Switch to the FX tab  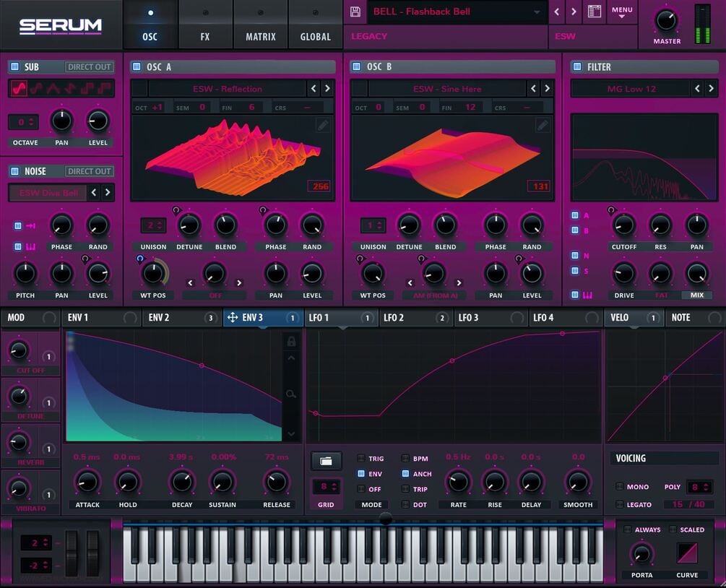tap(205, 25)
